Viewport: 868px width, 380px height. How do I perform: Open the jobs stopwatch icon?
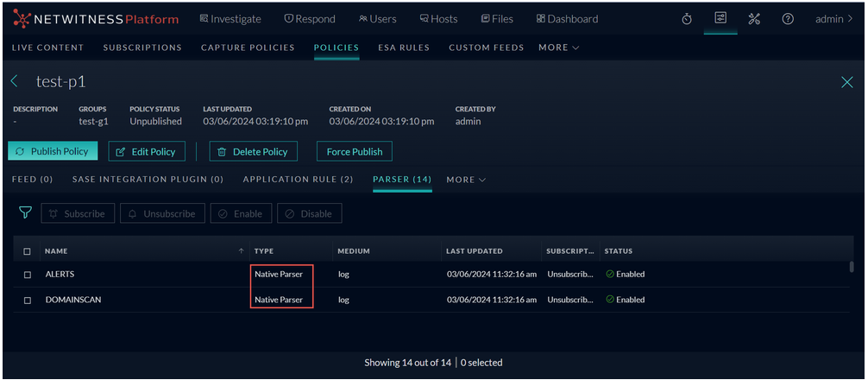click(x=687, y=19)
